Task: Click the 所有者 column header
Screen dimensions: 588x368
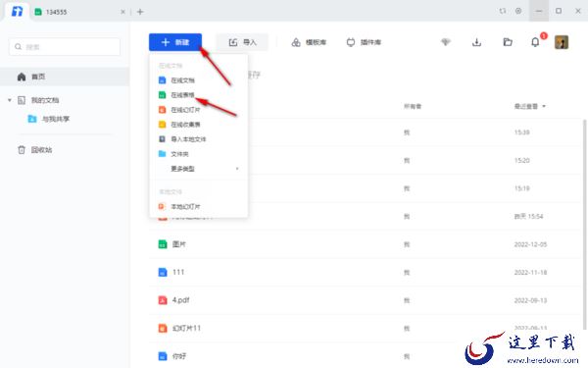Action: (x=413, y=106)
